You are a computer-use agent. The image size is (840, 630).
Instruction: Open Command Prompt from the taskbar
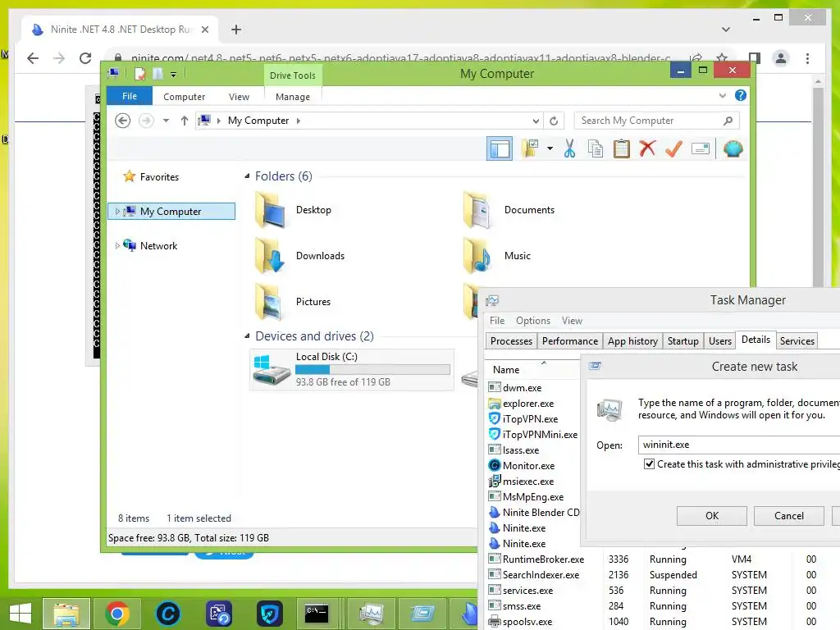coord(316,614)
